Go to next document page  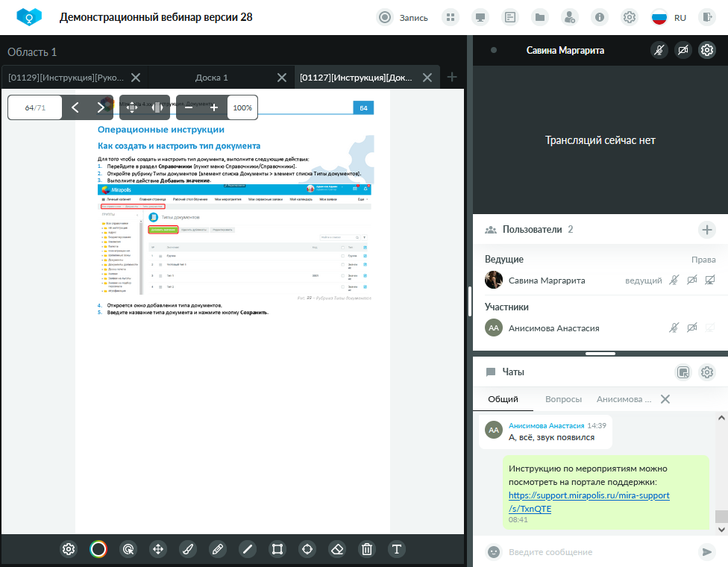tap(100, 107)
